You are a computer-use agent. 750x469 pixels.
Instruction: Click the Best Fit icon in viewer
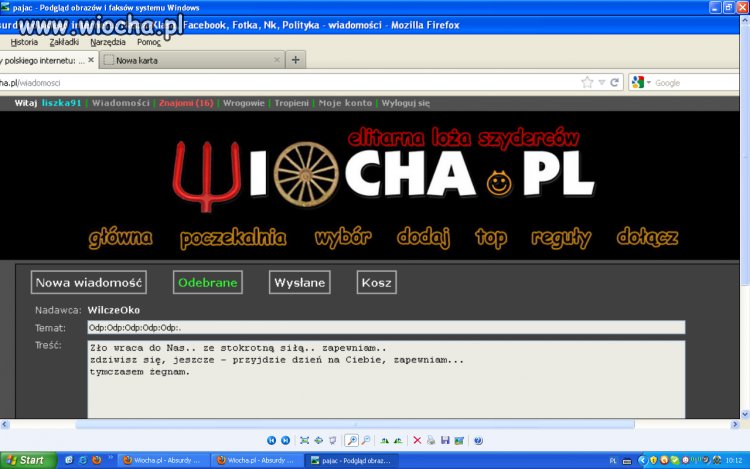pos(304,440)
